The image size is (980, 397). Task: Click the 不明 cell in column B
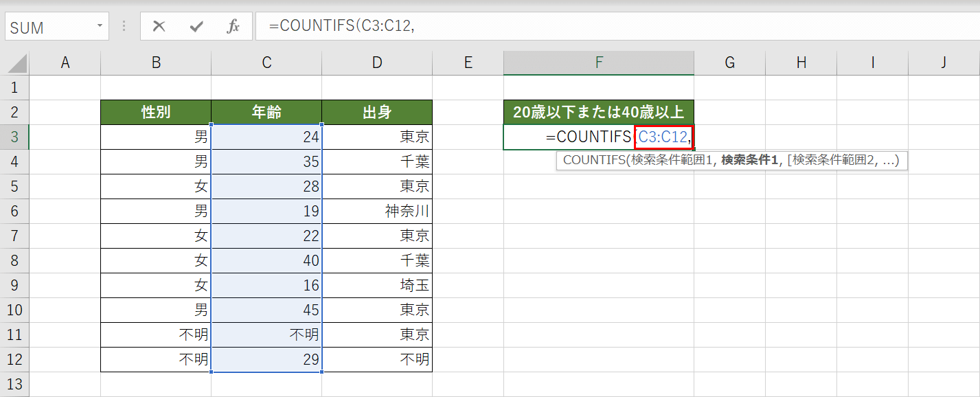point(155,334)
